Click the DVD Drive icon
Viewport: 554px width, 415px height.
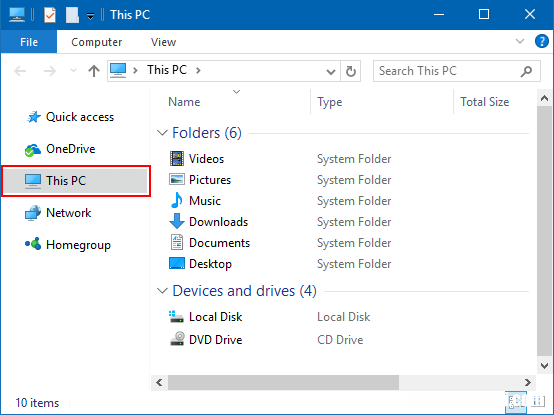[x=177, y=338]
